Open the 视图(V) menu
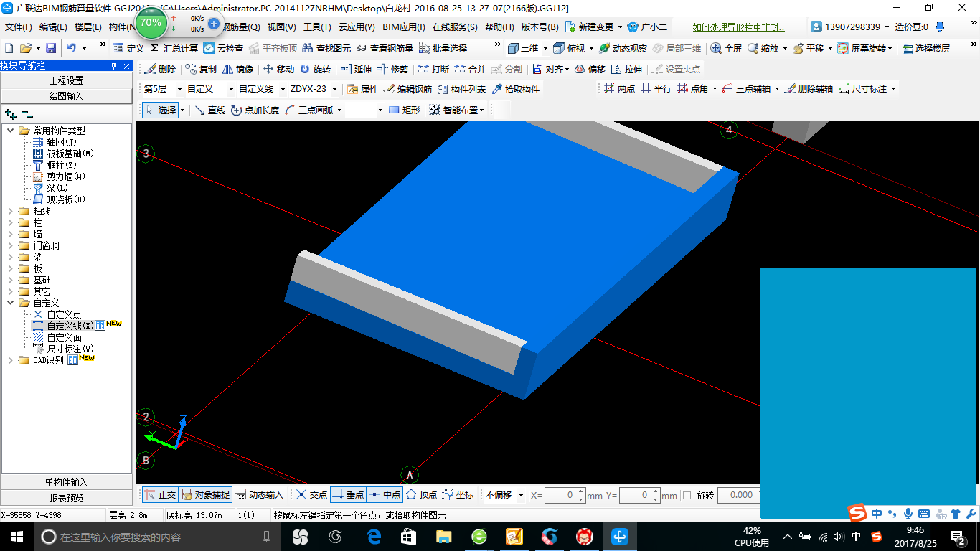The width and height of the screenshot is (980, 551). tap(281, 27)
